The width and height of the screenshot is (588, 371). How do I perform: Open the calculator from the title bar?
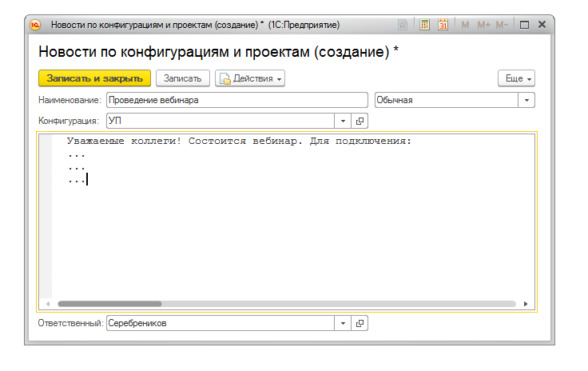[x=425, y=25]
